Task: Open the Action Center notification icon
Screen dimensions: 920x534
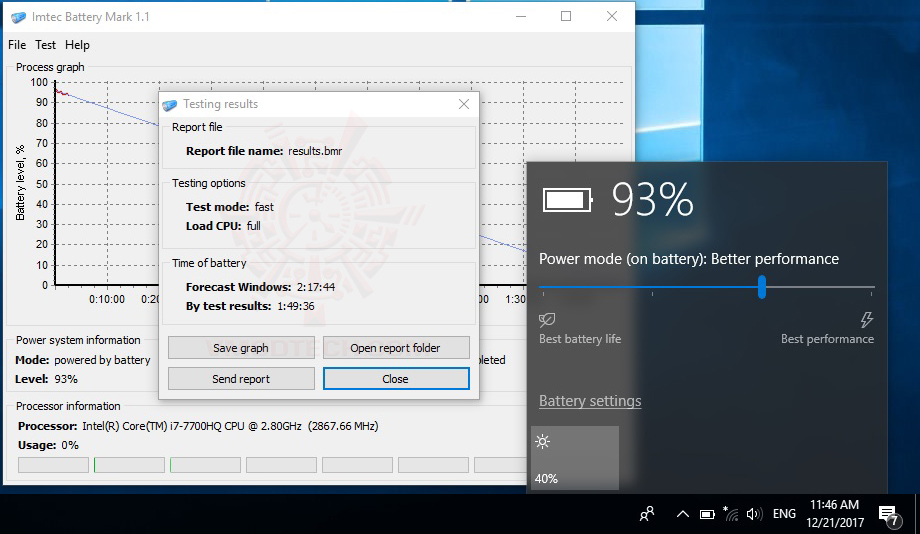Action: coord(889,515)
